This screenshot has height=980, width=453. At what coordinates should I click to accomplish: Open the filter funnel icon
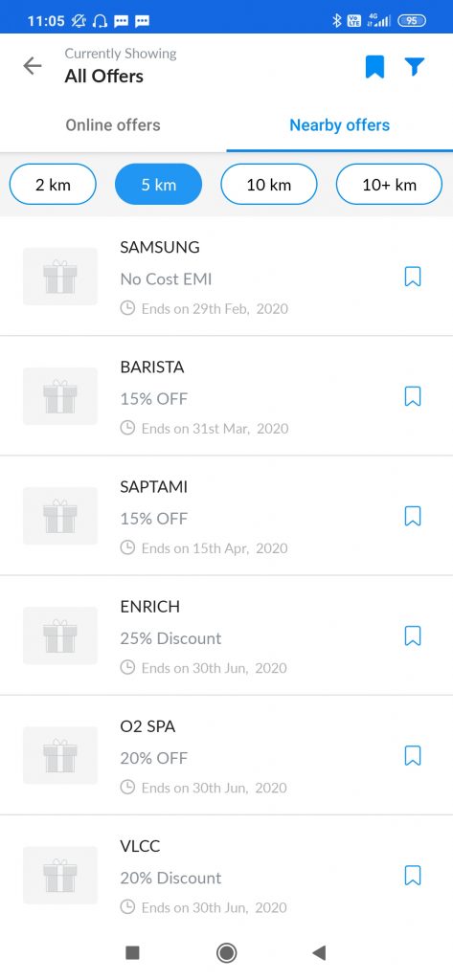pyautogui.click(x=414, y=66)
